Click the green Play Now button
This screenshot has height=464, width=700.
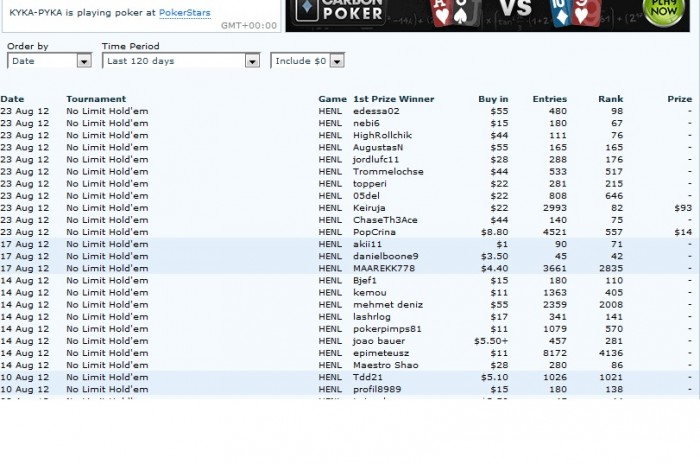(663, 12)
